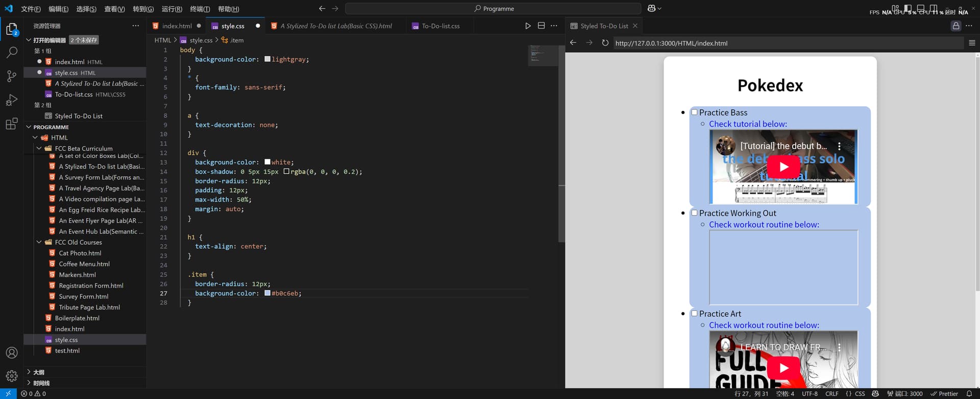Expand the 大纲 outline section
Viewport: 980px width, 399px height.
pyautogui.click(x=29, y=372)
